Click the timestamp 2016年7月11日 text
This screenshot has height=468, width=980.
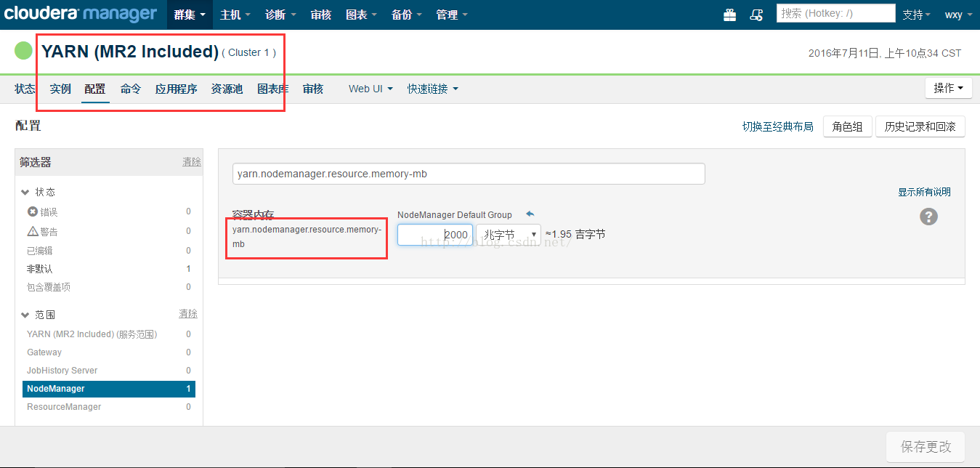coord(885,53)
